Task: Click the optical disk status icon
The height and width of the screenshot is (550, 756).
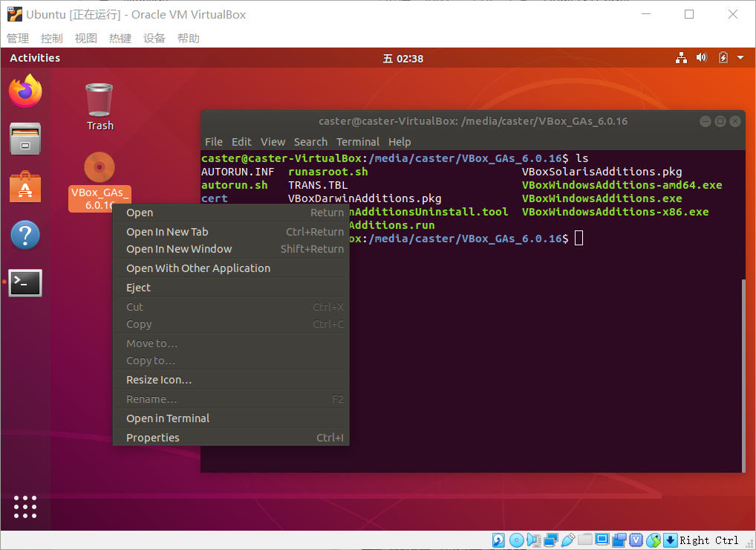Action: 516,540
